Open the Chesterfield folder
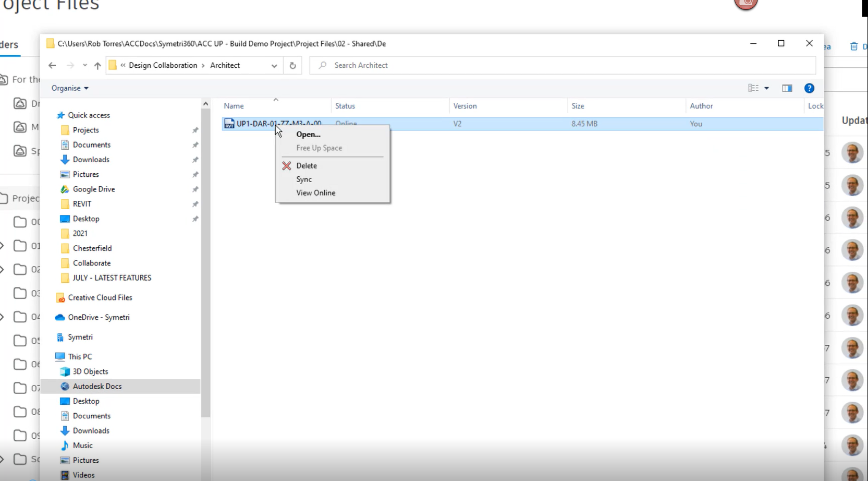The height and width of the screenshot is (481, 868). [92, 248]
